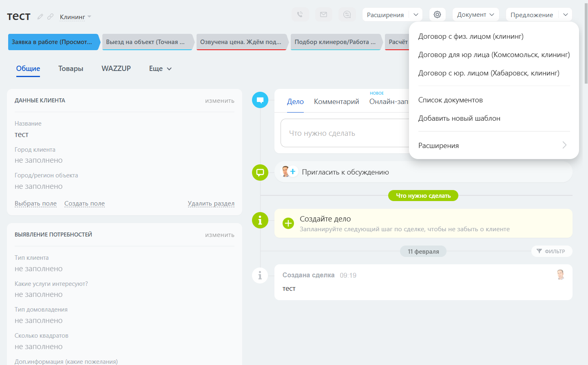Switch to the Товары tab

[x=71, y=69]
